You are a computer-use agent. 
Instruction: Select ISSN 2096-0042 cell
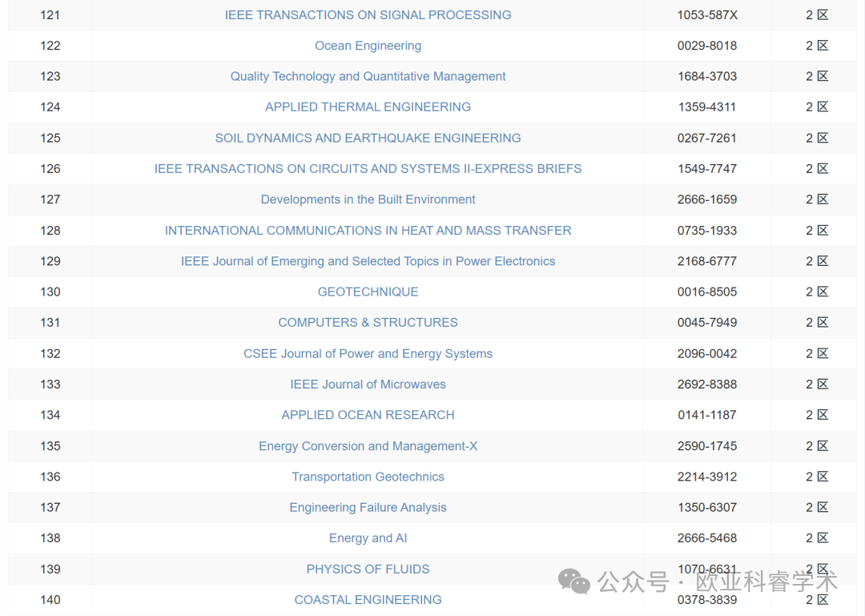(x=707, y=354)
